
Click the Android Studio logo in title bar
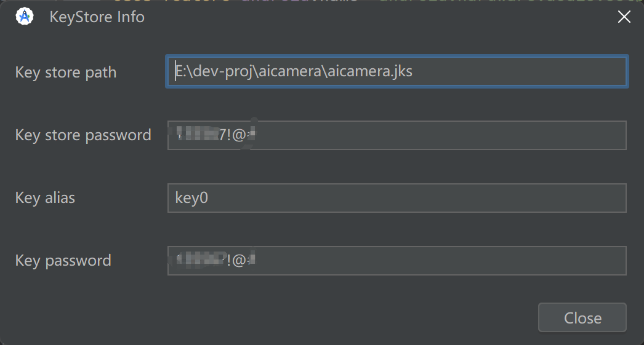click(x=25, y=17)
